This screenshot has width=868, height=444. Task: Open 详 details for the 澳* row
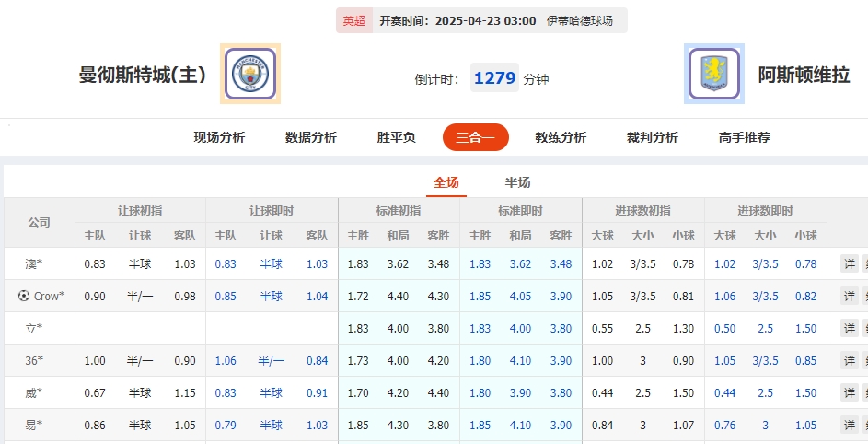pos(850,264)
